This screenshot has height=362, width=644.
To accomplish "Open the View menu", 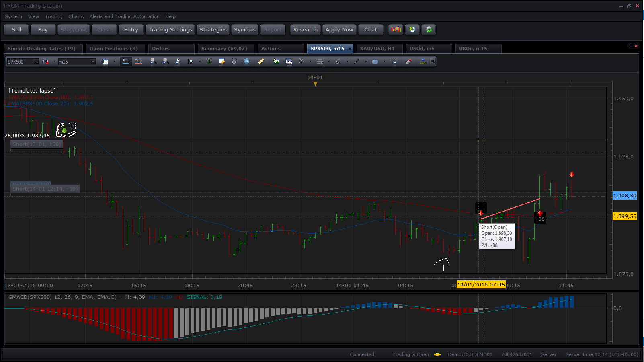I will [33, 16].
